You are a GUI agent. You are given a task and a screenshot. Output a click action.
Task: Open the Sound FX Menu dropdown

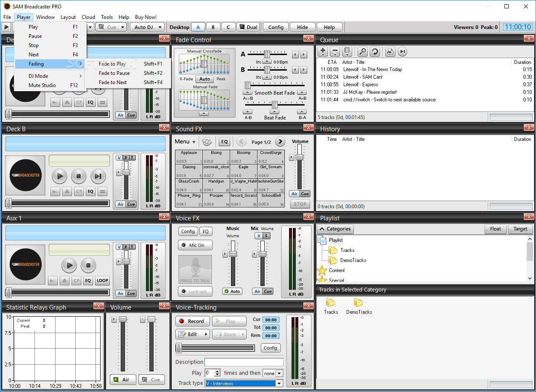click(185, 142)
